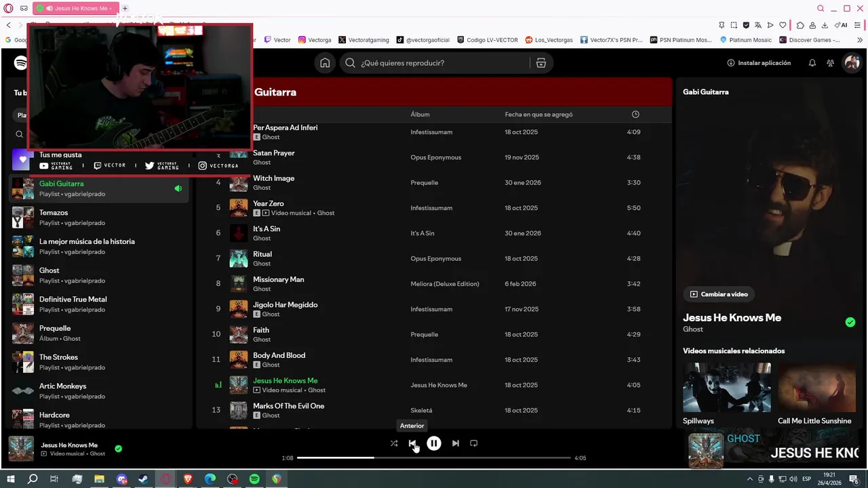The image size is (868, 488).
Task: Switch to Jesus He Knows Me browser tab
Action: pyautogui.click(x=75, y=8)
